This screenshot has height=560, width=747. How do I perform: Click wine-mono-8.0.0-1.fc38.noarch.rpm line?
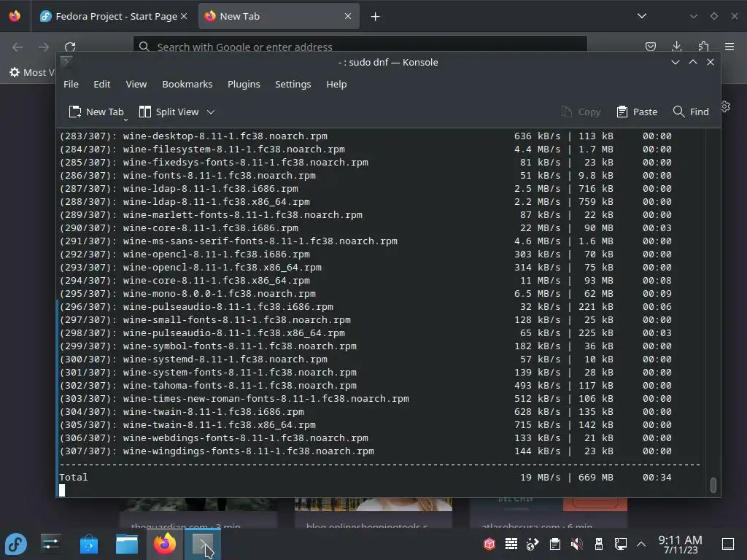365,294
